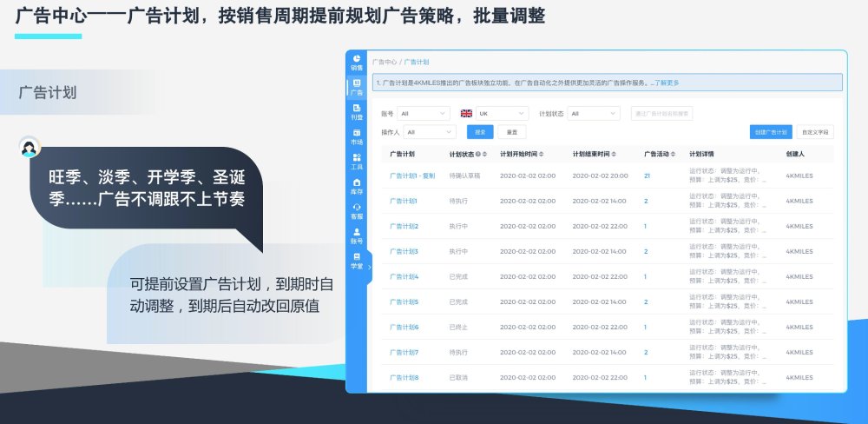The height and width of the screenshot is (424, 868).
Task: Click the blue 搜索 button
Action: tap(480, 132)
